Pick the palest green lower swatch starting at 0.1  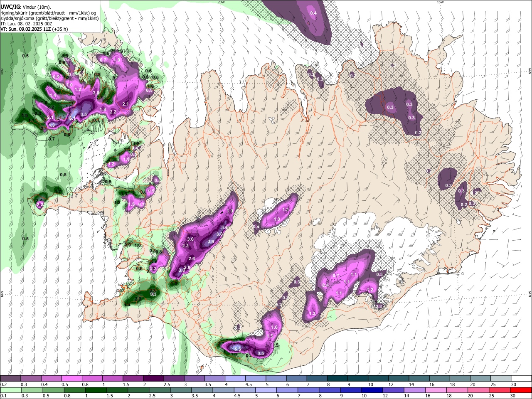click(x=10, y=390)
